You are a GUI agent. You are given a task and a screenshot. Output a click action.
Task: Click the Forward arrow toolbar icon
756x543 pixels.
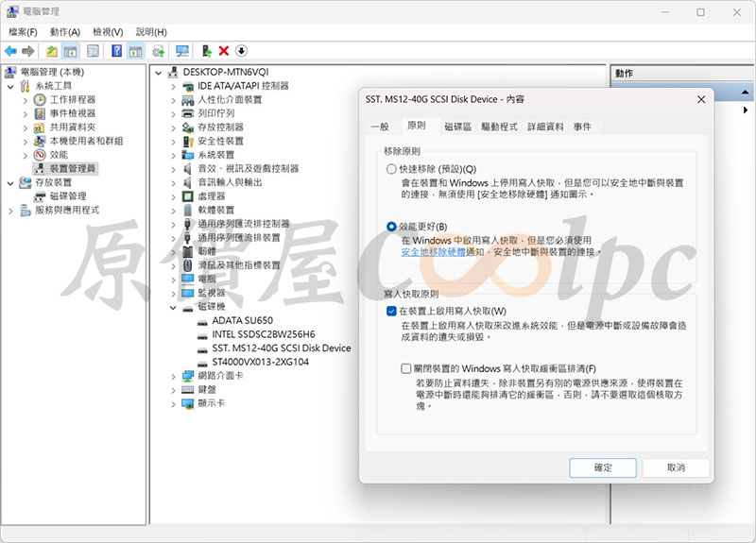click(x=28, y=51)
